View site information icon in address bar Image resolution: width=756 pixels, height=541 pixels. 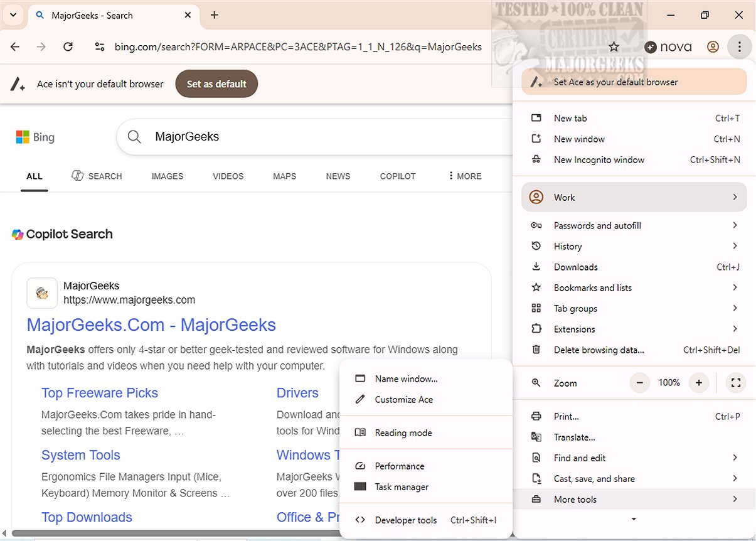(99, 46)
